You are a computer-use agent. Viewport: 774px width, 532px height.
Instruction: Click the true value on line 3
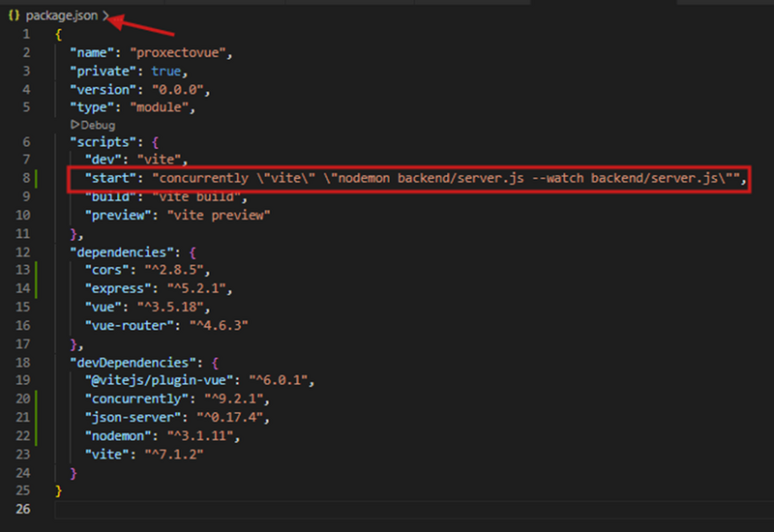tap(166, 72)
